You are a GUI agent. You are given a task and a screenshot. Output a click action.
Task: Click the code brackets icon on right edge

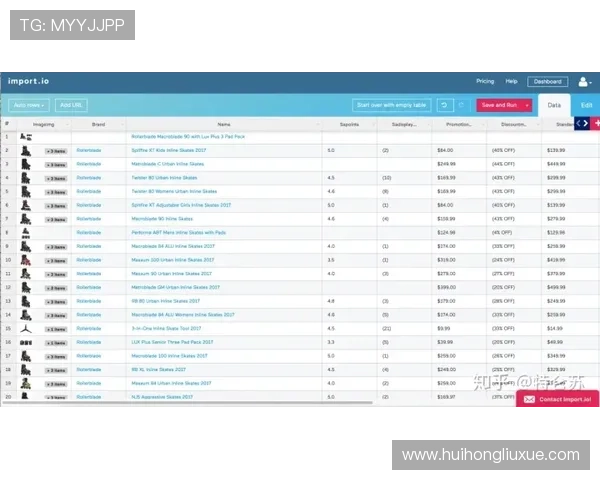(580, 123)
